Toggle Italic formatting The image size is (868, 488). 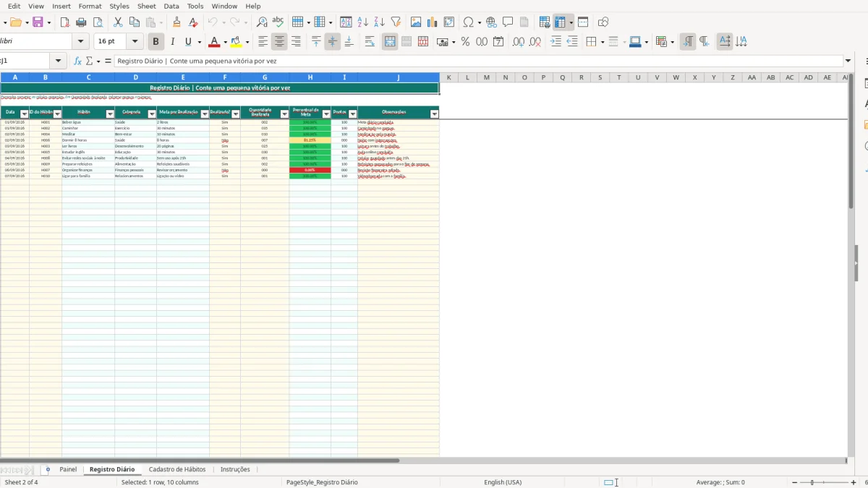[x=172, y=42]
